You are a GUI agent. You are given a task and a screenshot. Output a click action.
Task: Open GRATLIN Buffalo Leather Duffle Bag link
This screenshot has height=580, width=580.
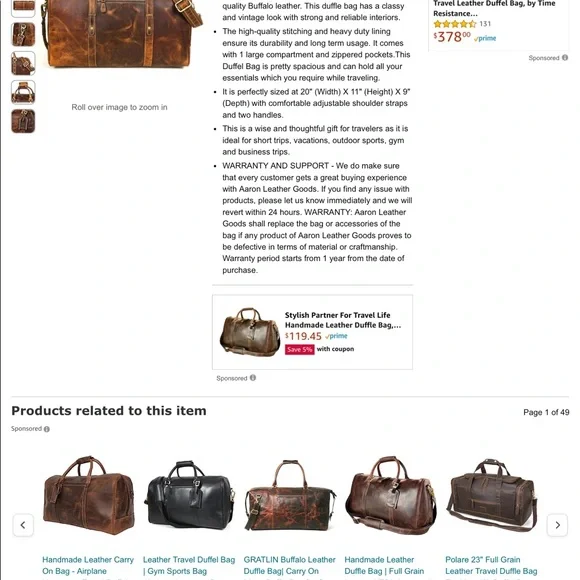point(289,565)
